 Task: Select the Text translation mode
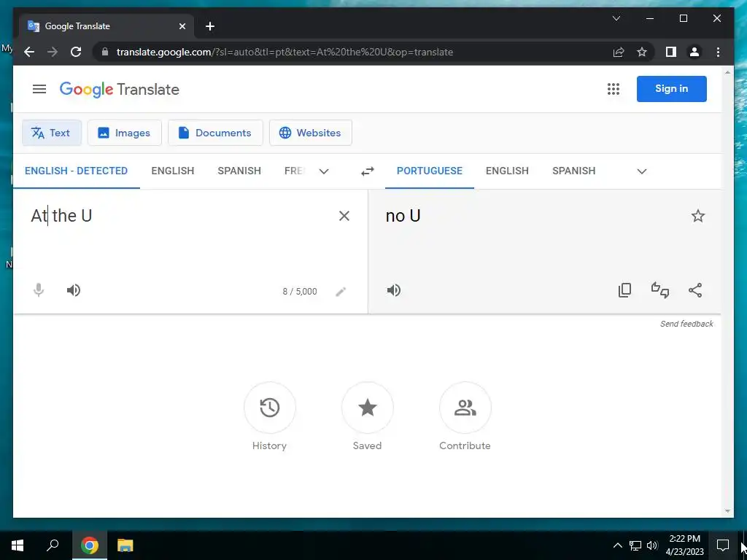click(x=52, y=133)
